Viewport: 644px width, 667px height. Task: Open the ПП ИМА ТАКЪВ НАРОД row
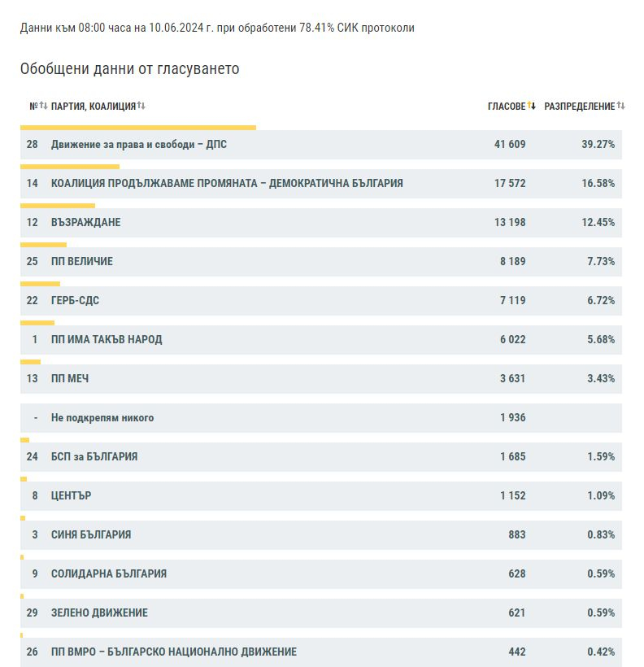[x=321, y=339]
